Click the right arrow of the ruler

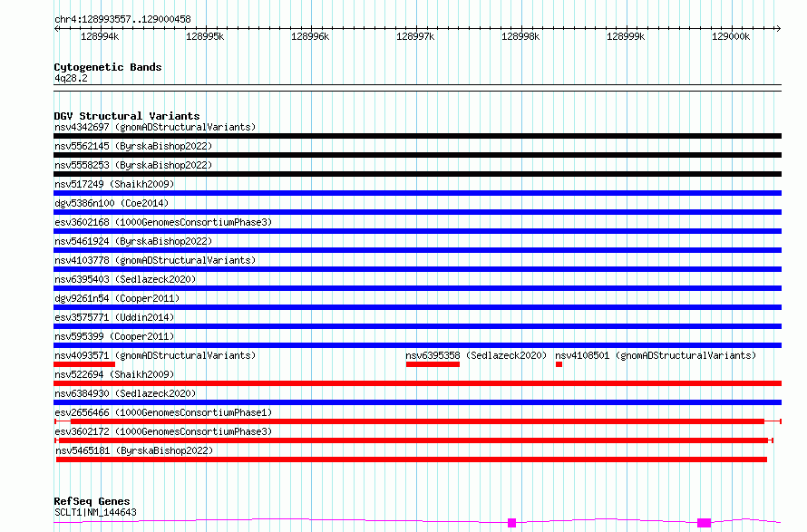click(x=778, y=28)
